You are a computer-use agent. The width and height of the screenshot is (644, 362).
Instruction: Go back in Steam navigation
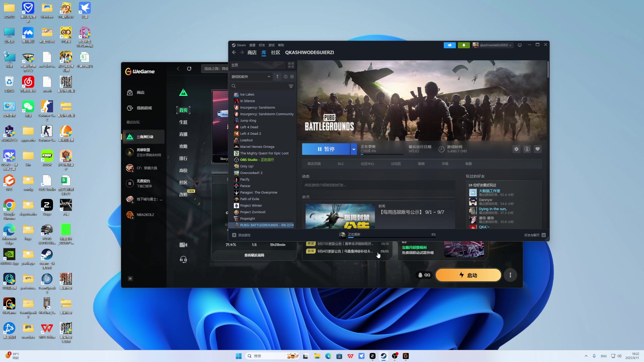pyautogui.click(x=234, y=53)
